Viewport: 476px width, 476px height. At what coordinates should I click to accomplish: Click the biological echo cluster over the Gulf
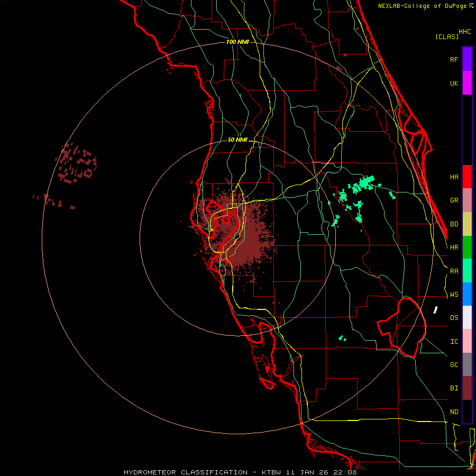[77, 164]
